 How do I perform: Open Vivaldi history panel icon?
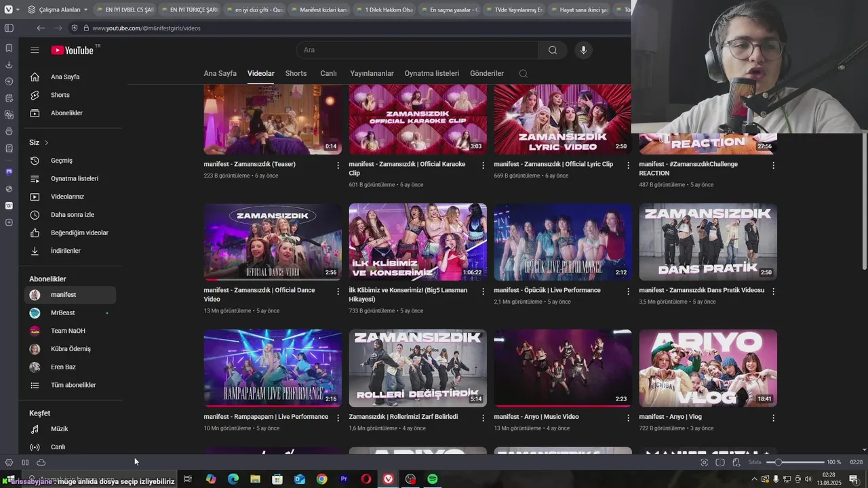click(9, 81)
